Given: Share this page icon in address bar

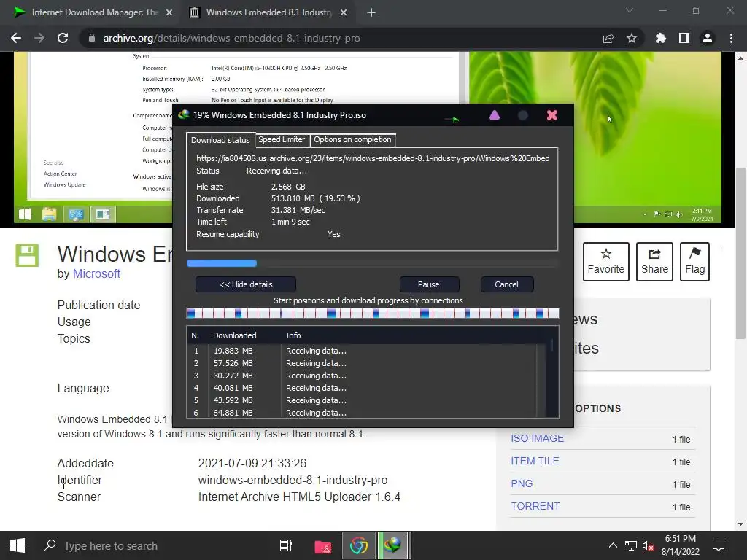Looking at the screenshot, I should [608, 38].
